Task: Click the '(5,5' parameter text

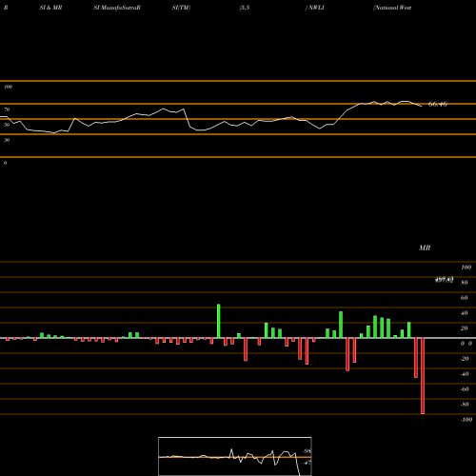Action: point(245,8)
